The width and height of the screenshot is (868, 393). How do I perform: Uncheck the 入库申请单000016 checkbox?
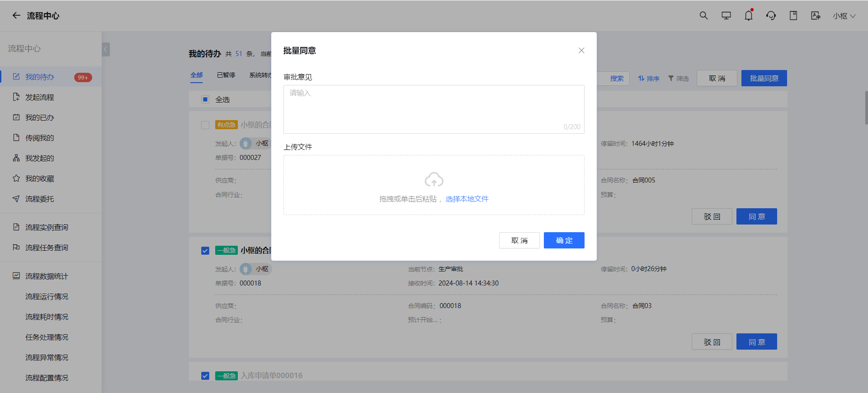(x=205, y=376)
